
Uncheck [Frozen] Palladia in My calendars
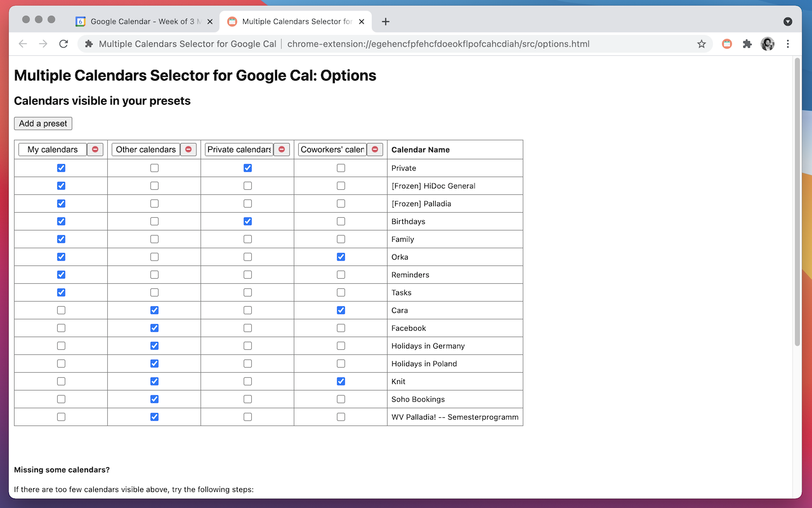pyautogui.click(x=61, y=204)
